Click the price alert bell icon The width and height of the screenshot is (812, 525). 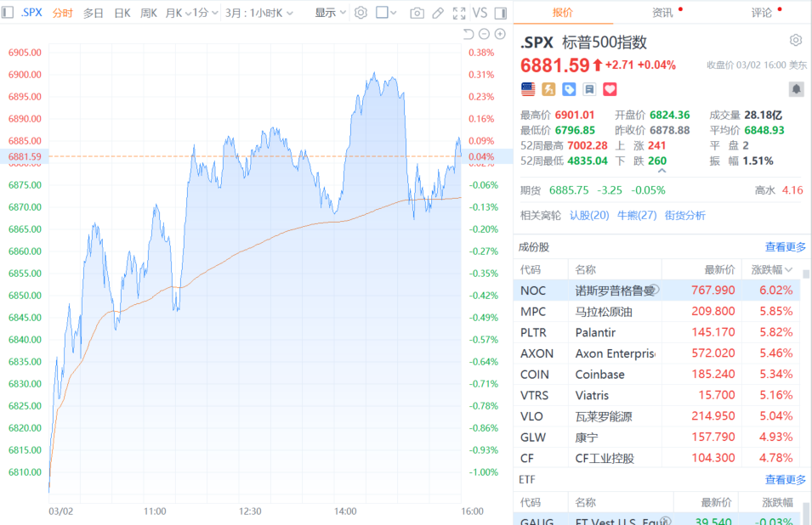pyautogui.click(x=796, y=88)
